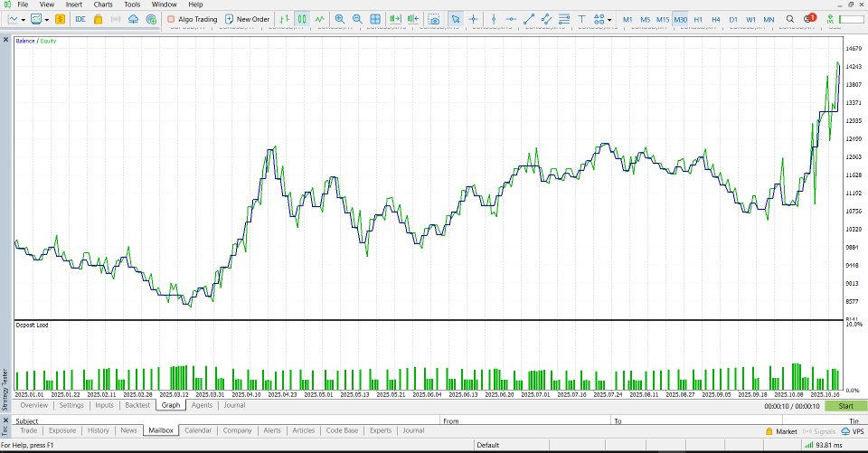Screen dimensions: 868x453
Task: Toggle chart shift icon
Action: pos(413,19)
